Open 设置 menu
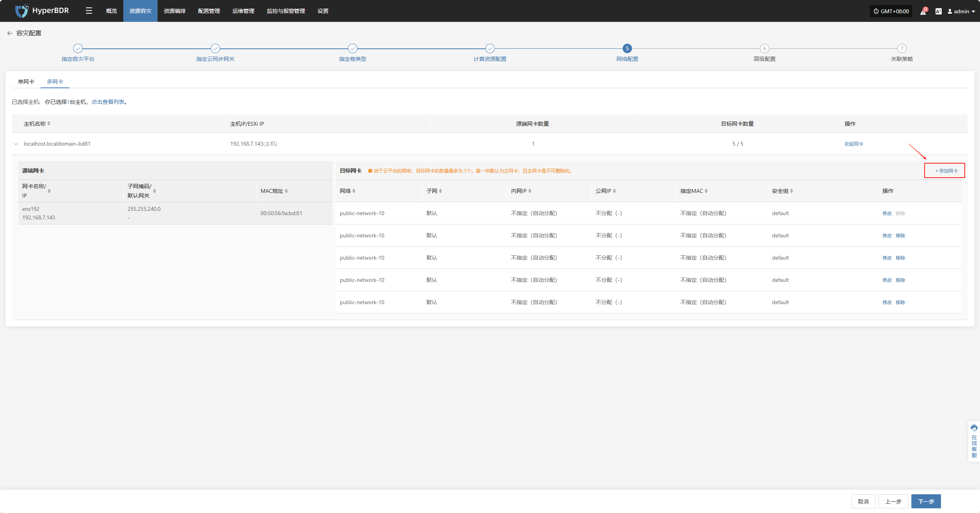The image size is (980, 513). (323, 11)
